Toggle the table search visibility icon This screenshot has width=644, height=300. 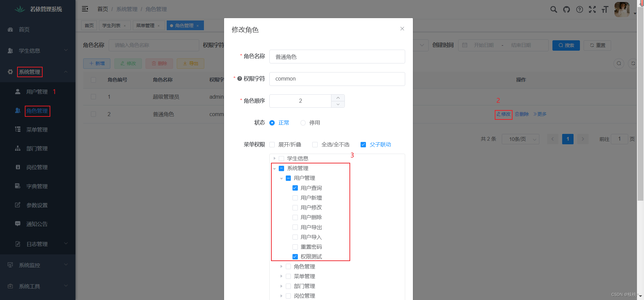[619, 63]
